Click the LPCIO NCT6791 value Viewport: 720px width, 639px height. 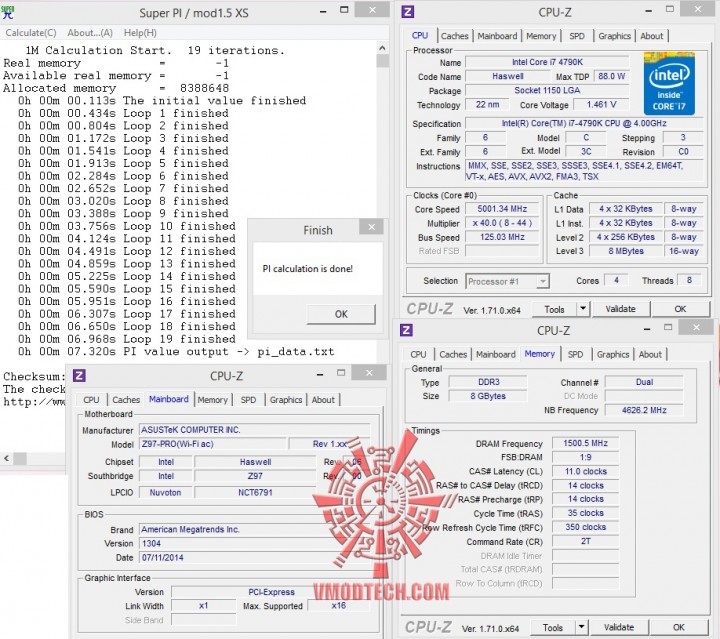coord(255,493)
